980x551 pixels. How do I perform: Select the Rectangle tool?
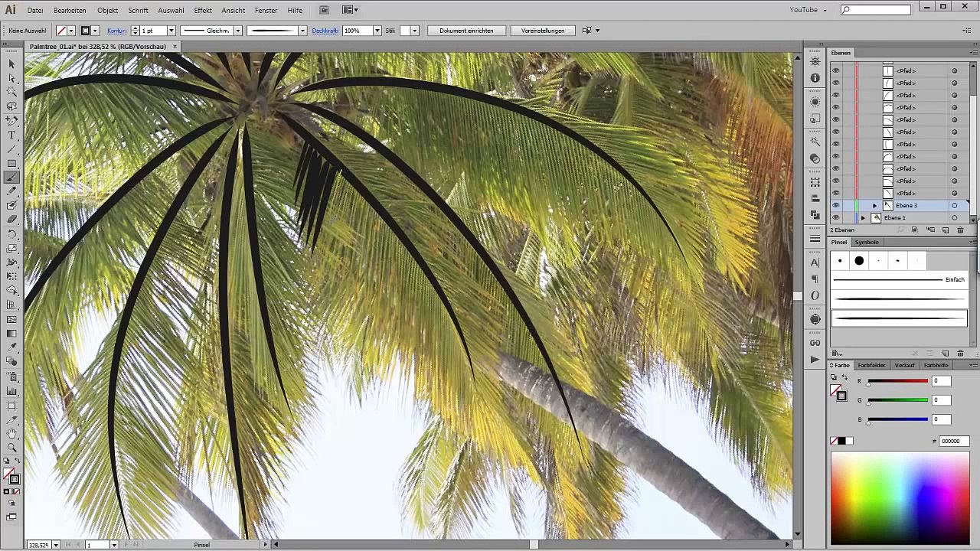tap(11, 164)
